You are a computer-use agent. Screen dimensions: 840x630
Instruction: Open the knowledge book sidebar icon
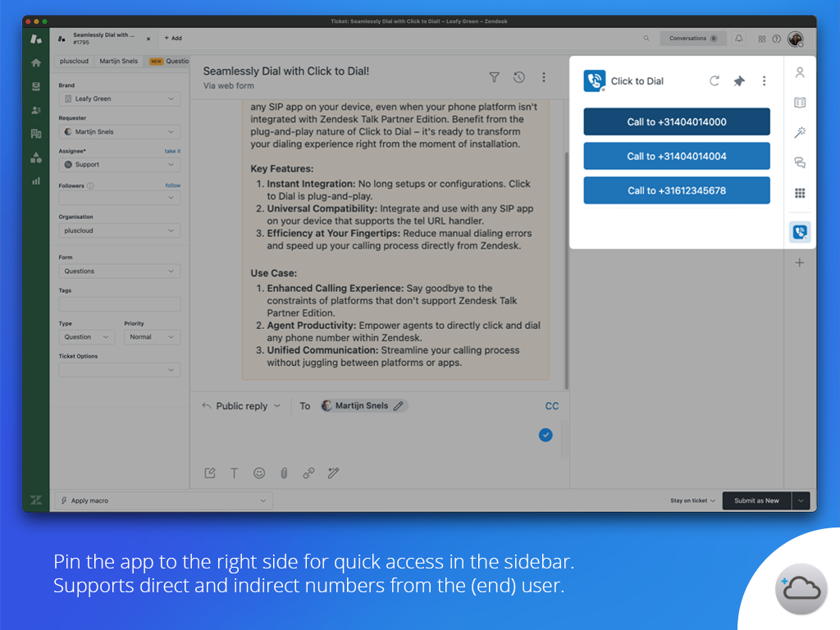tap(800, 103)
